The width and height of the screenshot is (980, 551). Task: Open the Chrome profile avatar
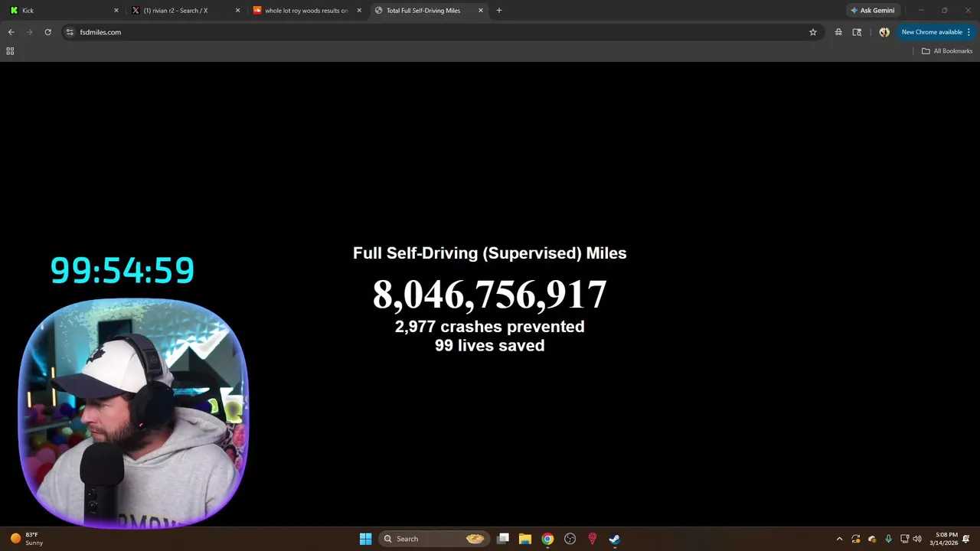884,32
